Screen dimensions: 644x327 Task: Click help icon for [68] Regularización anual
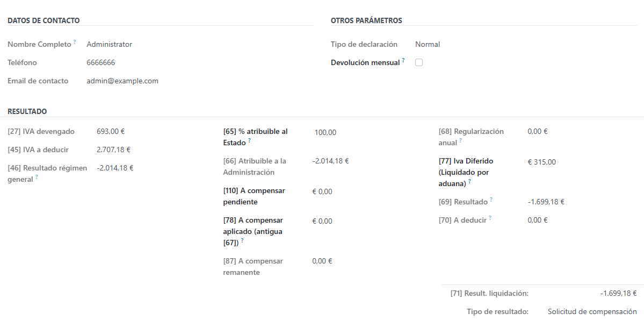[x=460, y=141]
